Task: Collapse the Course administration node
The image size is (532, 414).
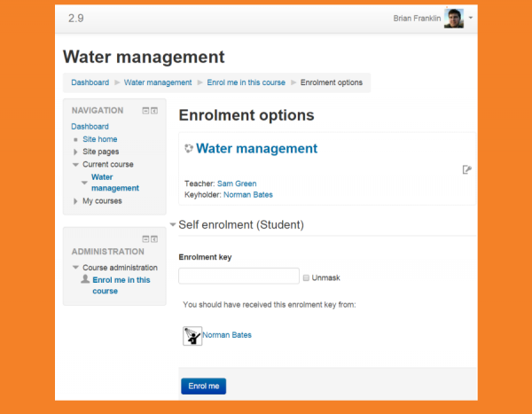Action: point(75,268)
